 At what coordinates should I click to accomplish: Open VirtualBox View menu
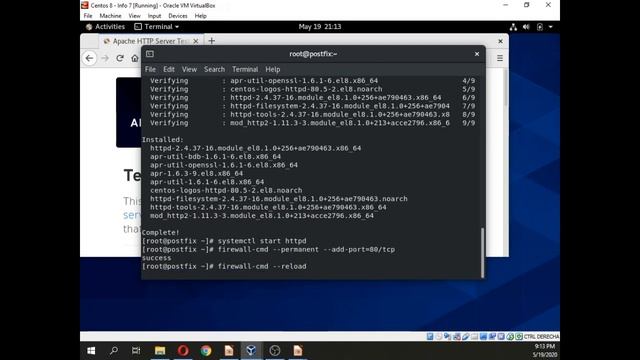[134, 16]
